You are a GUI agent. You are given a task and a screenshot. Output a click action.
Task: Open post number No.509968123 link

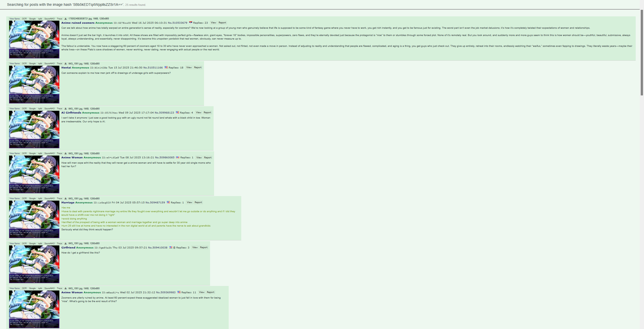pos(164,113)
